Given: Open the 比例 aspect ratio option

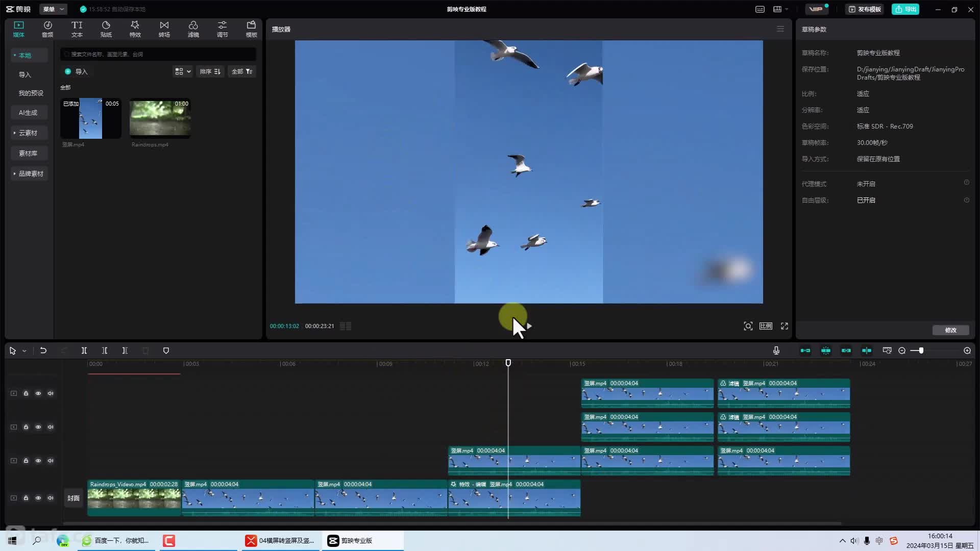Looking at the screenshot, I should click(x=766, y=326).
